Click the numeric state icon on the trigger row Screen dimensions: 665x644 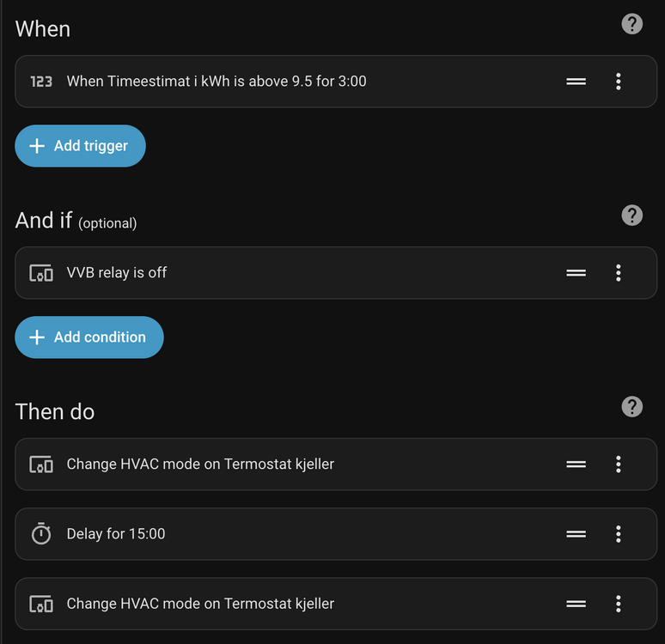point(41,82)
